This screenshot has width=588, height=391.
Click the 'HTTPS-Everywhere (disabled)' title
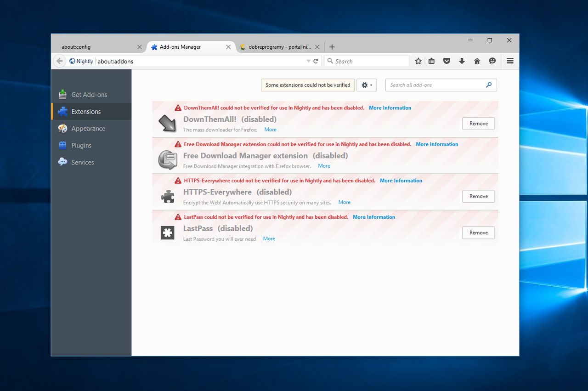pyautogui.click(x=237, y=192)
